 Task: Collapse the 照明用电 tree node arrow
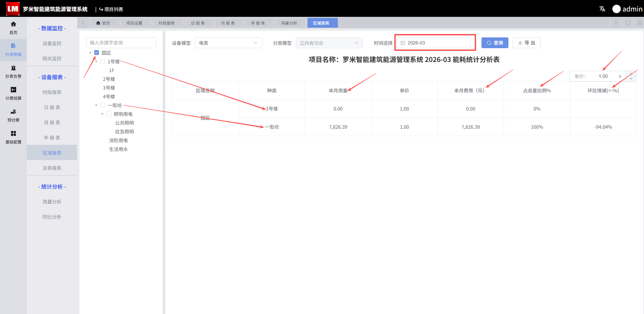point(102,114)
